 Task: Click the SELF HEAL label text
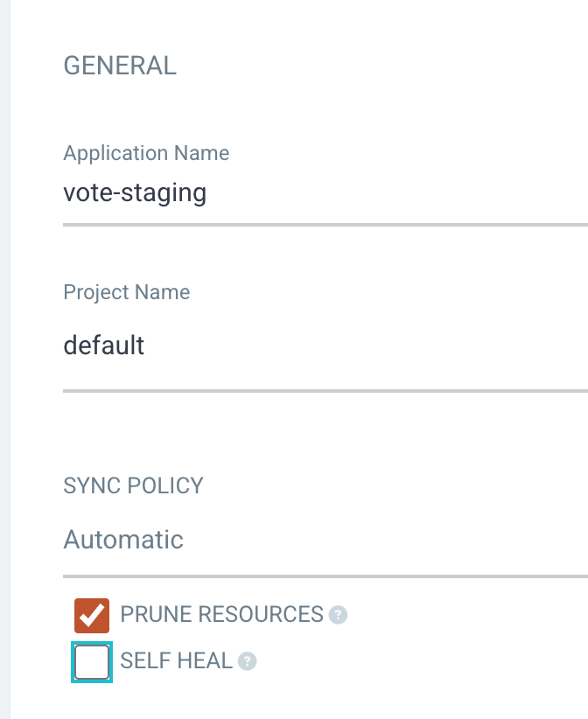click(x=177, y=660)
